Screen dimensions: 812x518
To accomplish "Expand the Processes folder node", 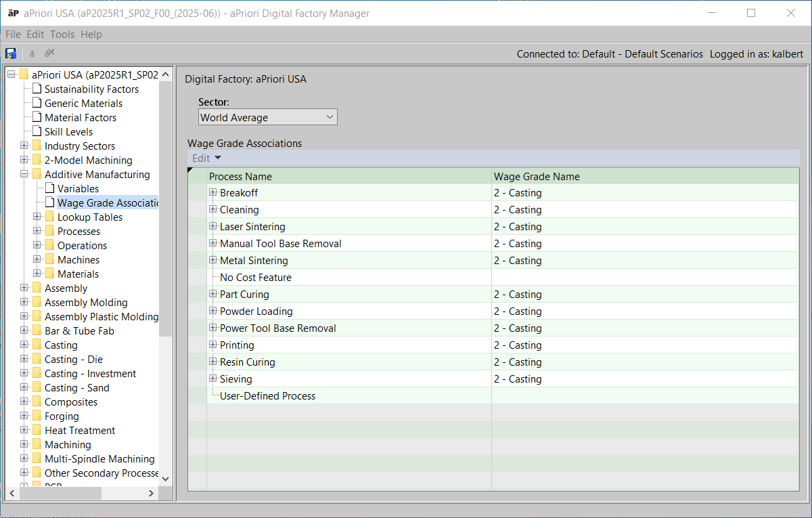I will point(37,231).
